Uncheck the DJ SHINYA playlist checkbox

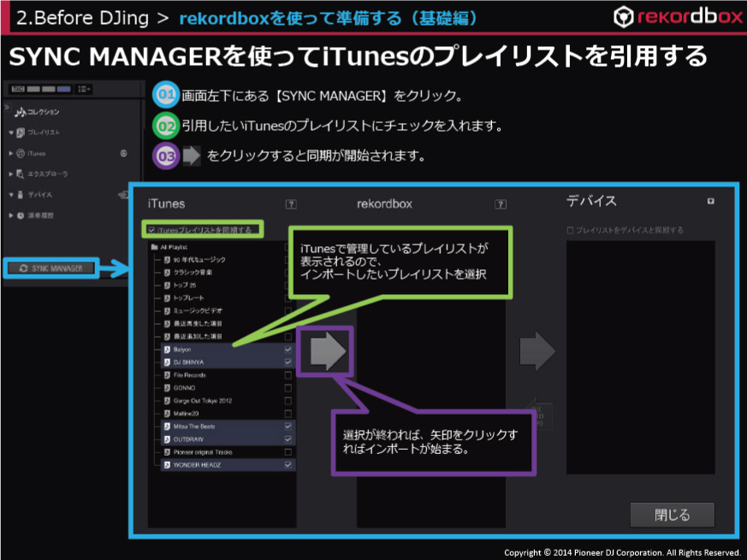288,363
